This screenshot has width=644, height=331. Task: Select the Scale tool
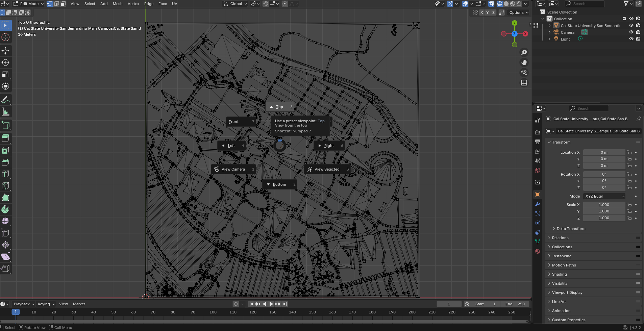point(5,74)
